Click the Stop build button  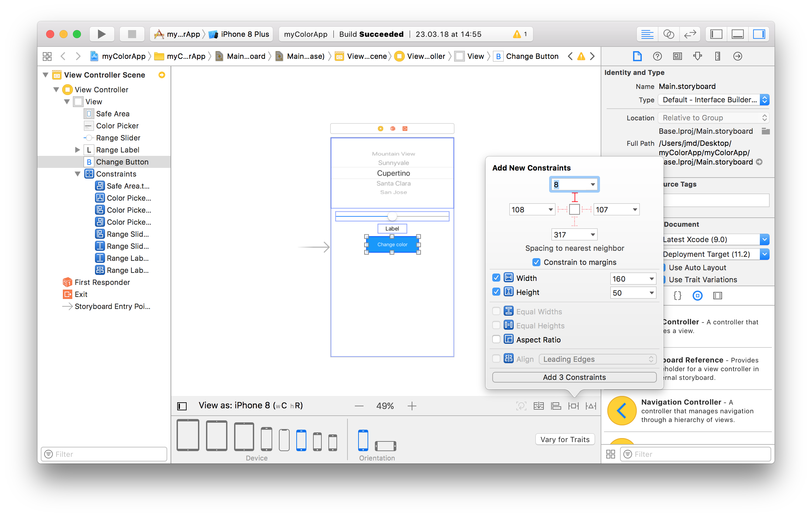pyautogui.click(x=132, y=34)
